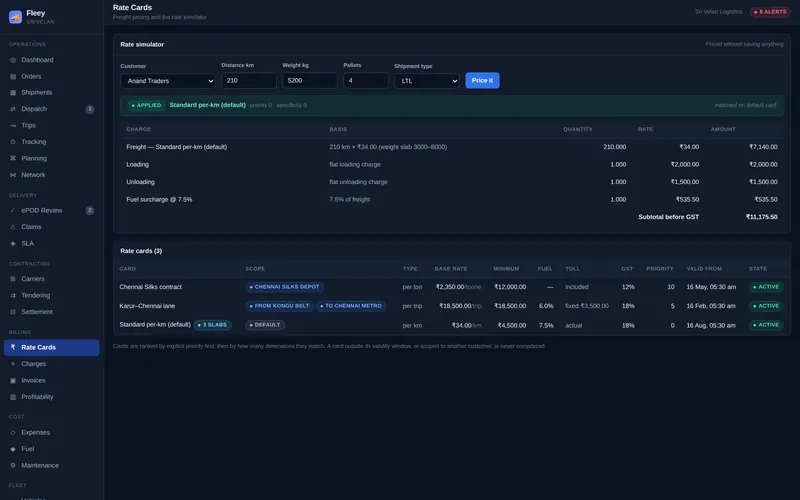The image size is (800, 500).
Task: Click base rate ₹18,500.00/trip
Action: tap(460, 306)
